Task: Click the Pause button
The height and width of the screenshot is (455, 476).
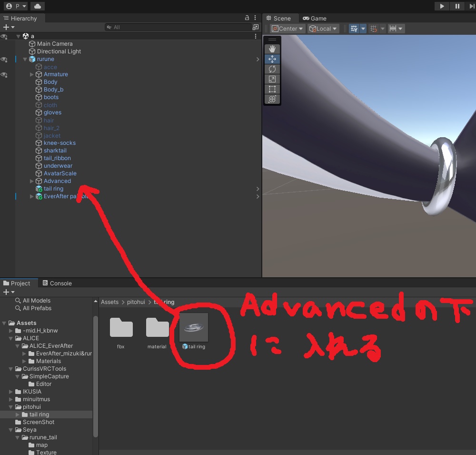Action: (457, 6)
